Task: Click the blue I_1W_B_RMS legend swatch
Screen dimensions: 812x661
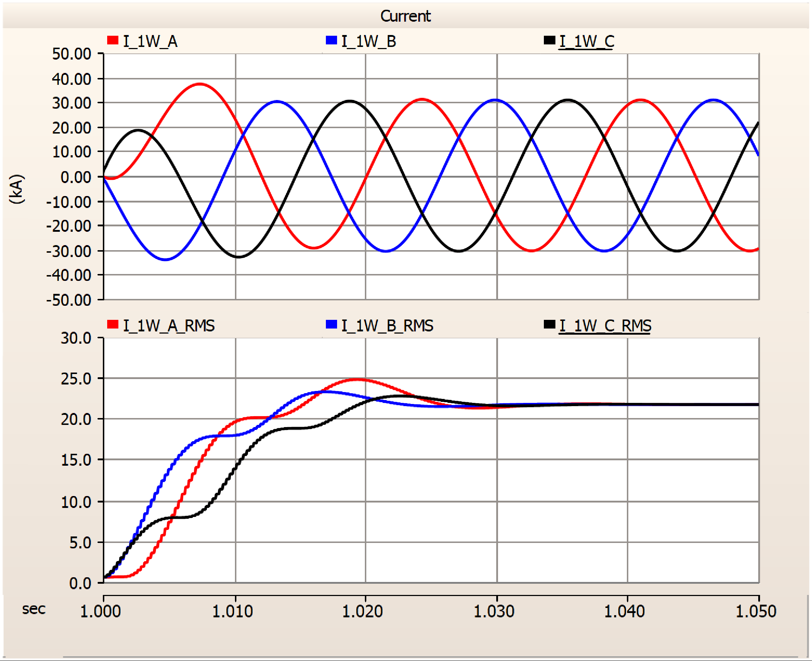Action: coord(331,325)
